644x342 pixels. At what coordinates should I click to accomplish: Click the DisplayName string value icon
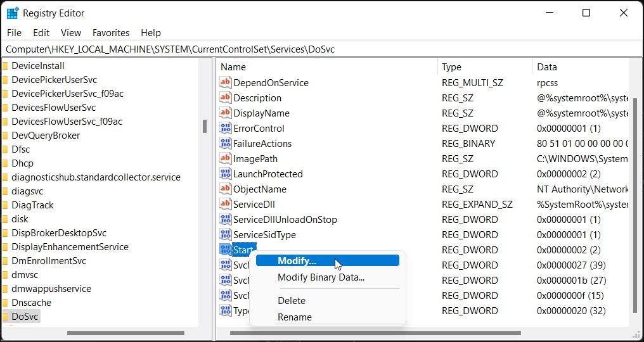click(226, 113)
